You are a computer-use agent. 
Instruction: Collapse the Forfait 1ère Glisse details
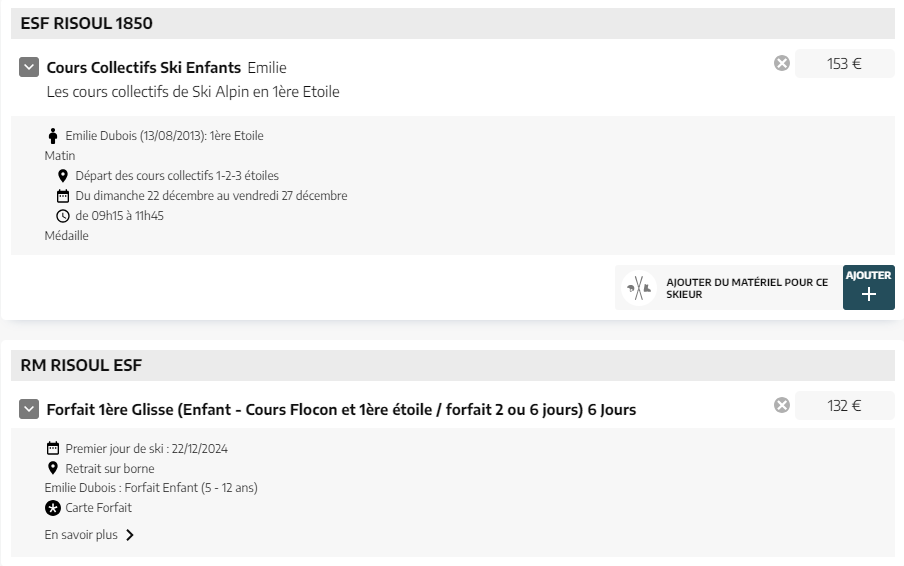point(29,409)
